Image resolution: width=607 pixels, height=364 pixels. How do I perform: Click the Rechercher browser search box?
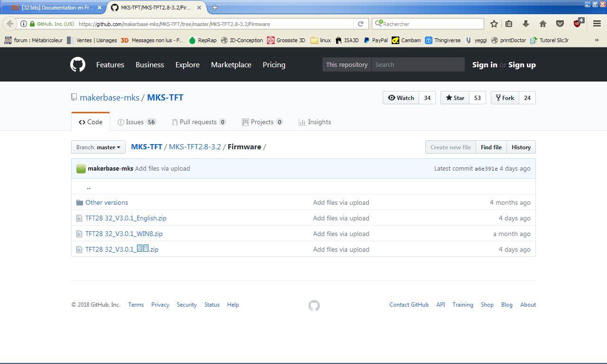tap(428, 24)
